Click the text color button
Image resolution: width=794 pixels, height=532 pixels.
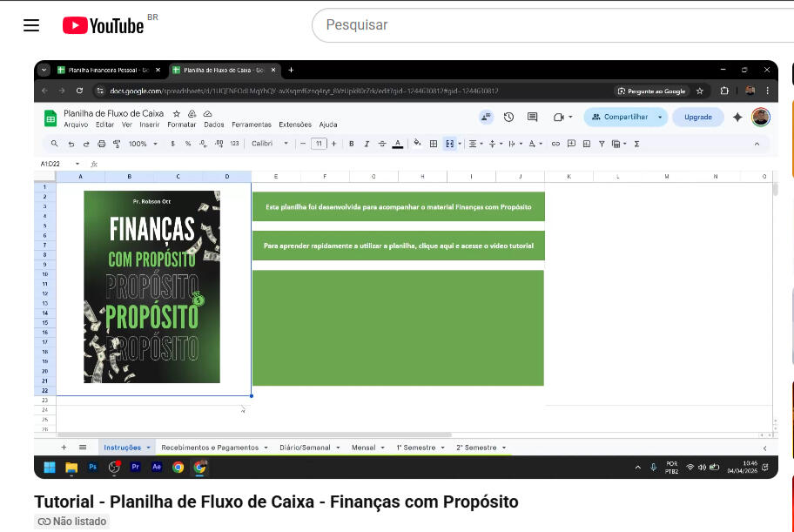[397, 144]
